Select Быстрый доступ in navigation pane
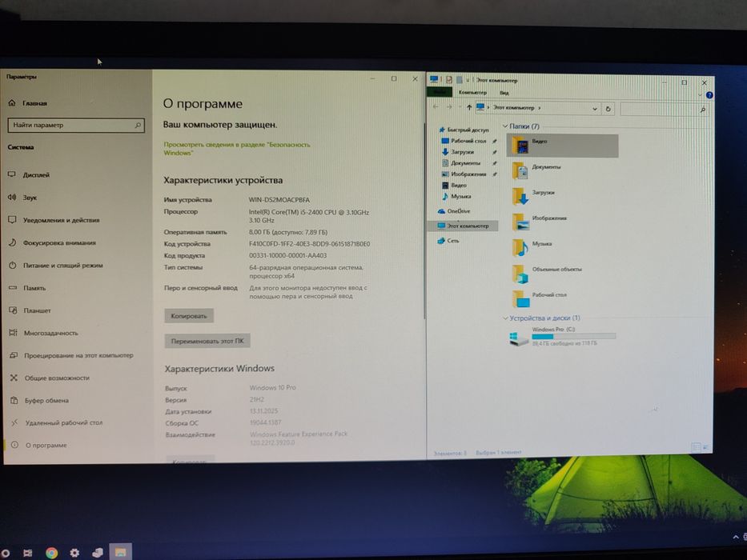Viewport: 747px width, 560px height. pos(464,130)
